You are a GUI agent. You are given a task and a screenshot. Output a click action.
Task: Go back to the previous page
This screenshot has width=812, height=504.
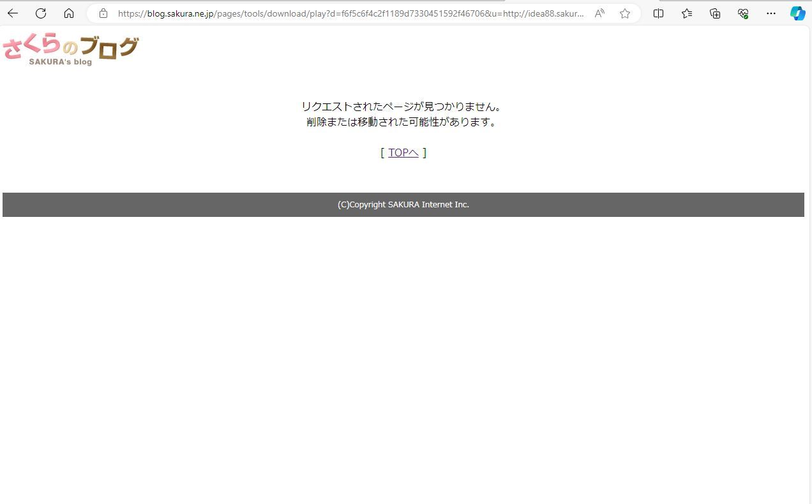point(13,13)
